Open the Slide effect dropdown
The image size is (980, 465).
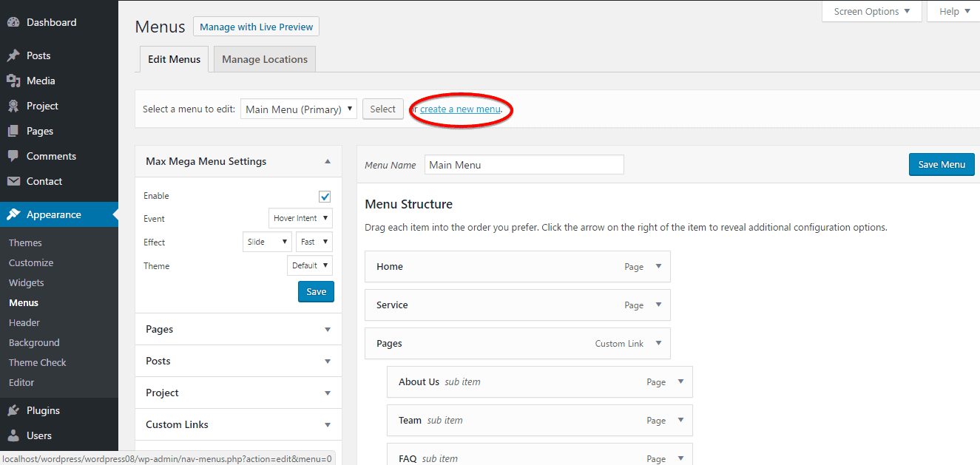(x=267, y=242)
